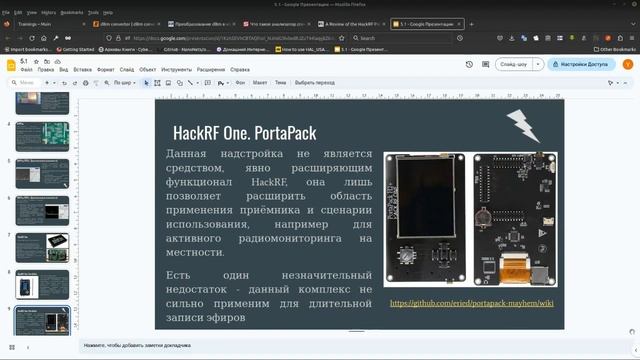The height and width of the screenshot is (360, 640).
Task: Select slide 7 thumbnail in filmstrip
Action: pos(42,248)
